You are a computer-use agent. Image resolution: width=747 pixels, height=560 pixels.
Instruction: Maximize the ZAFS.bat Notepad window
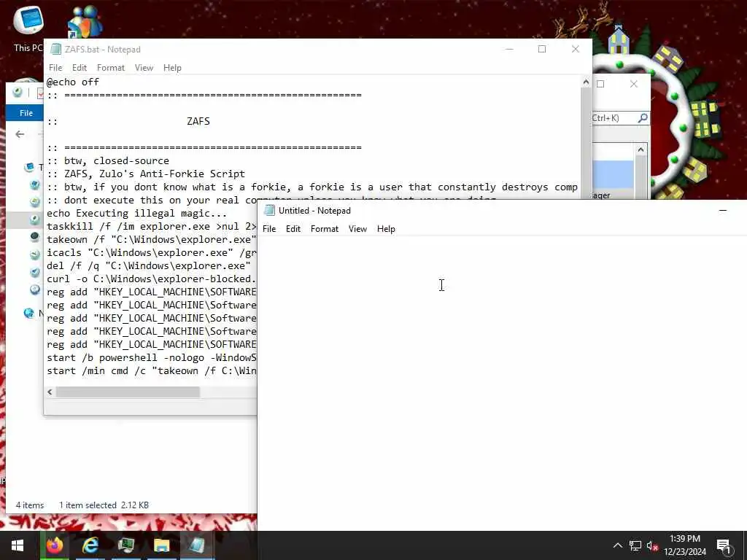tap(542, 49)
